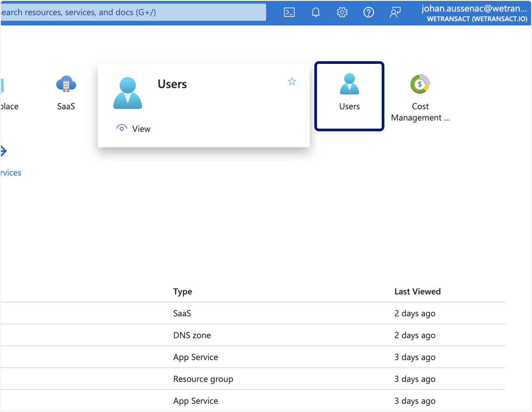Select the Resource group row
This screenshot has height=412, width=532.
(253, 379)
